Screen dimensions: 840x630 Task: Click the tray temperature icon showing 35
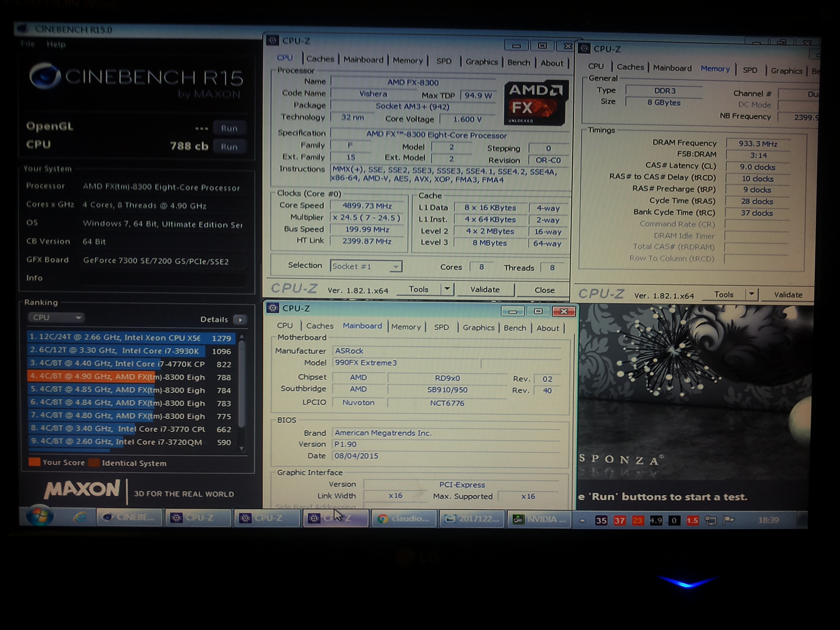point(601,520)
